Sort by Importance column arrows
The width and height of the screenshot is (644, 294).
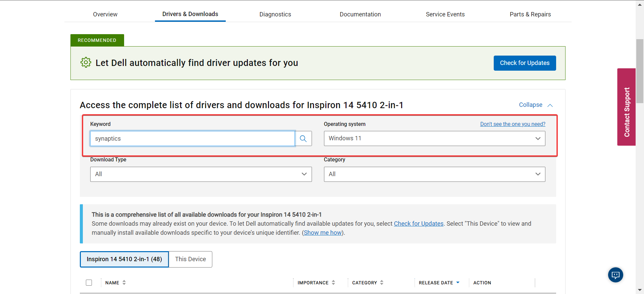[333, 283]
